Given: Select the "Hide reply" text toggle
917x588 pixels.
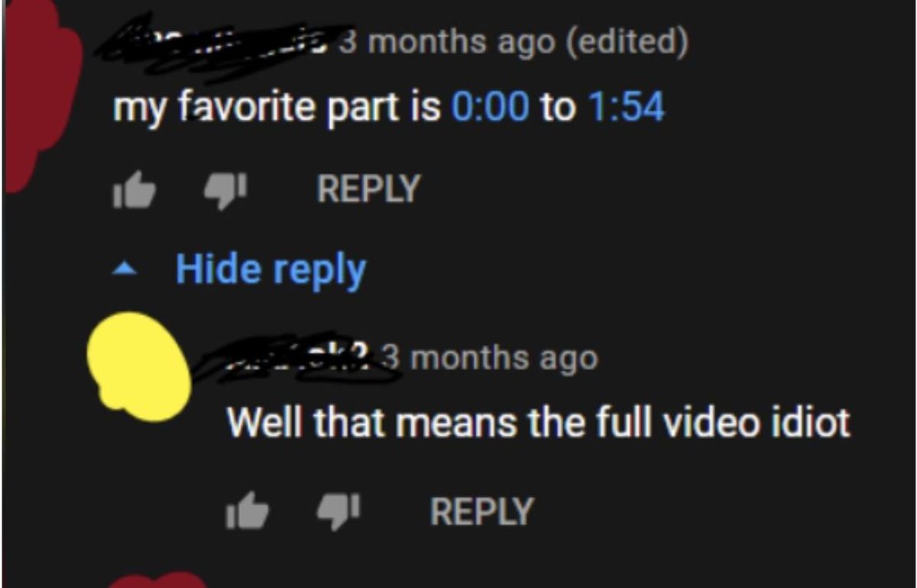Looking at the screenshot, I should point(271,270).
